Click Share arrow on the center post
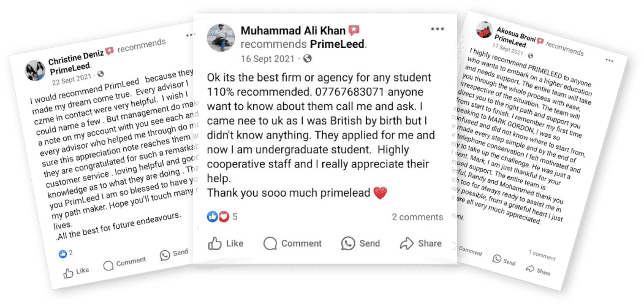Screen dimensions: 644x306 (407, 243)
